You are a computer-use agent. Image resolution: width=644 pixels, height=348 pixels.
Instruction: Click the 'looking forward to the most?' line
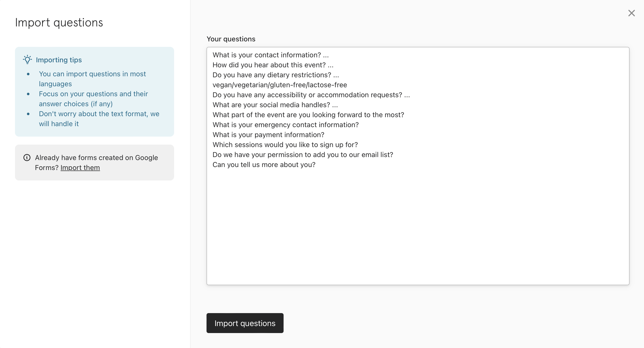pos(308,115)
